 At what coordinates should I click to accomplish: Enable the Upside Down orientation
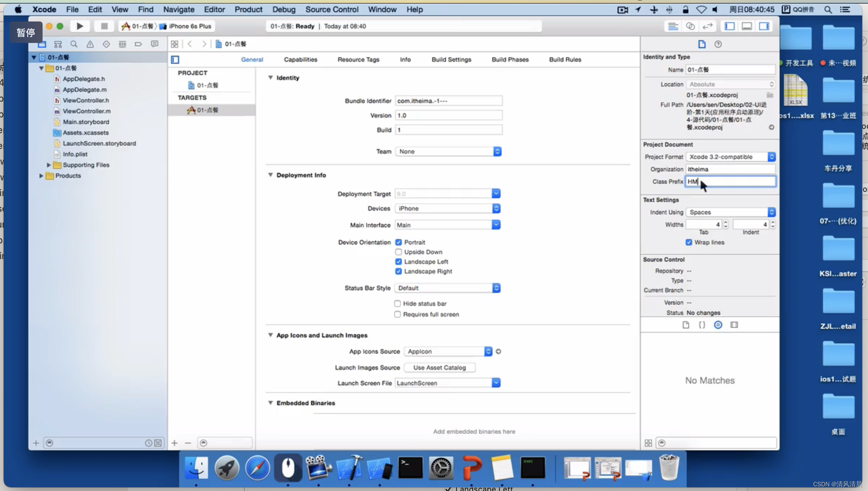(399, 252)
